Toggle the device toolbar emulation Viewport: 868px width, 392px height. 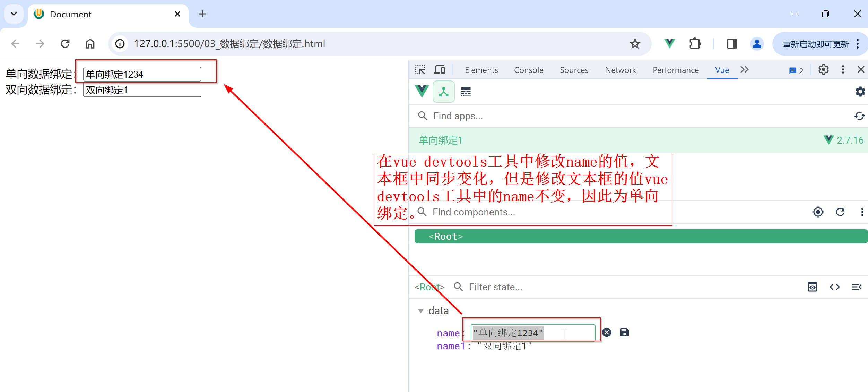(440, 70)
